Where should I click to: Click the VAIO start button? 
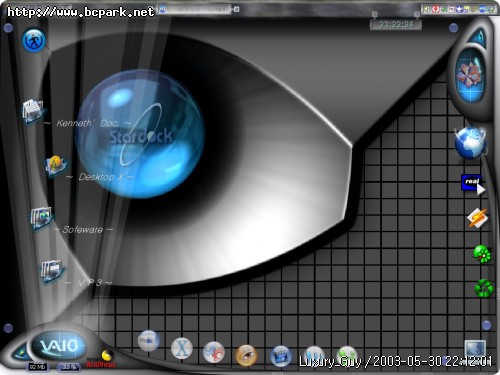tap(59, 346)
